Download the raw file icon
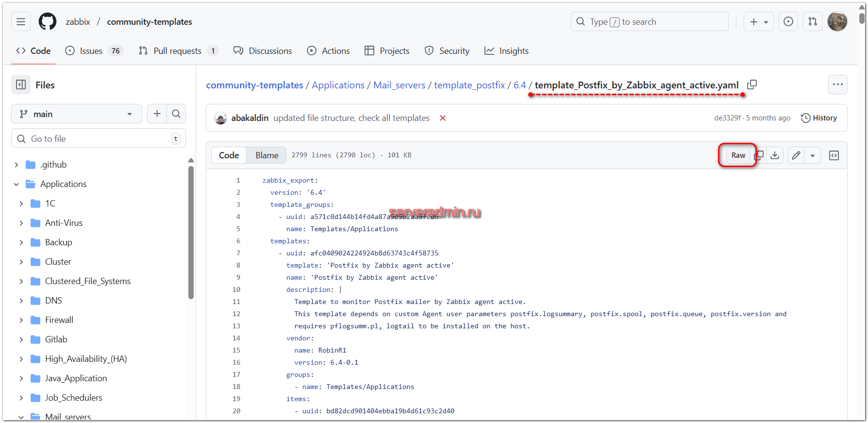The image size is (868, 423). click(775, 155)
